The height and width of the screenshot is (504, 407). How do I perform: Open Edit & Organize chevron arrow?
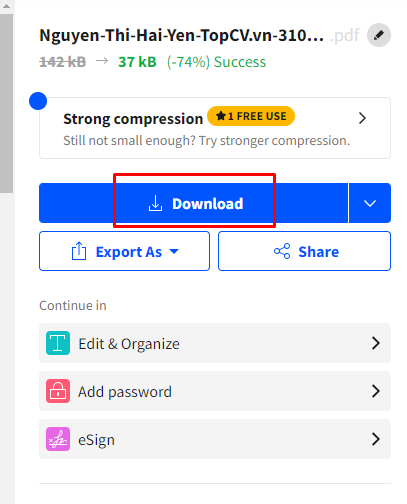click(x=376, y=343)
